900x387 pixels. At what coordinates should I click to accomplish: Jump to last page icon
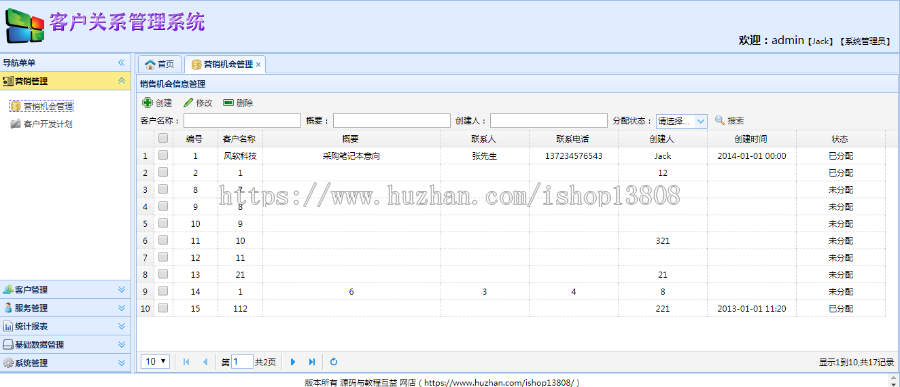point(312,362)
